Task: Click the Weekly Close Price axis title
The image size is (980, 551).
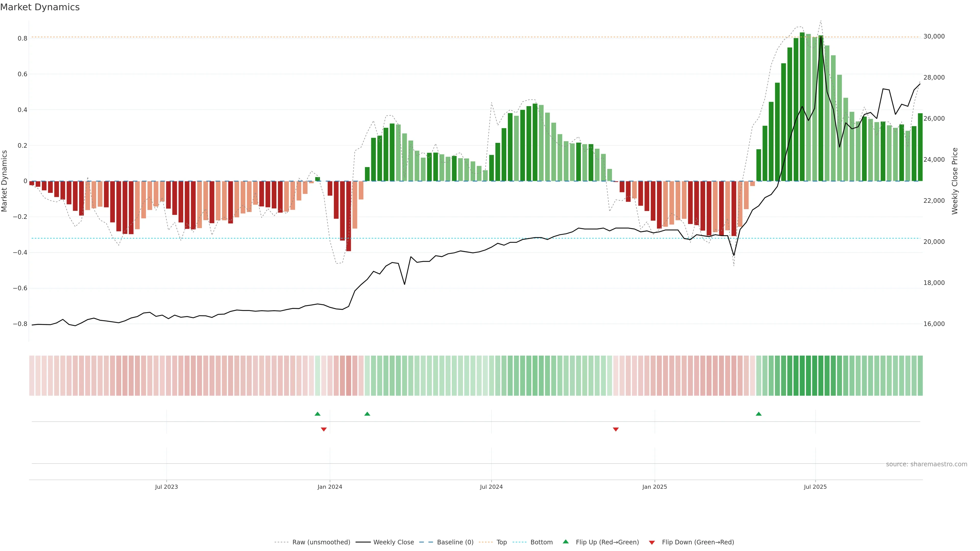Action: point(954,181)
